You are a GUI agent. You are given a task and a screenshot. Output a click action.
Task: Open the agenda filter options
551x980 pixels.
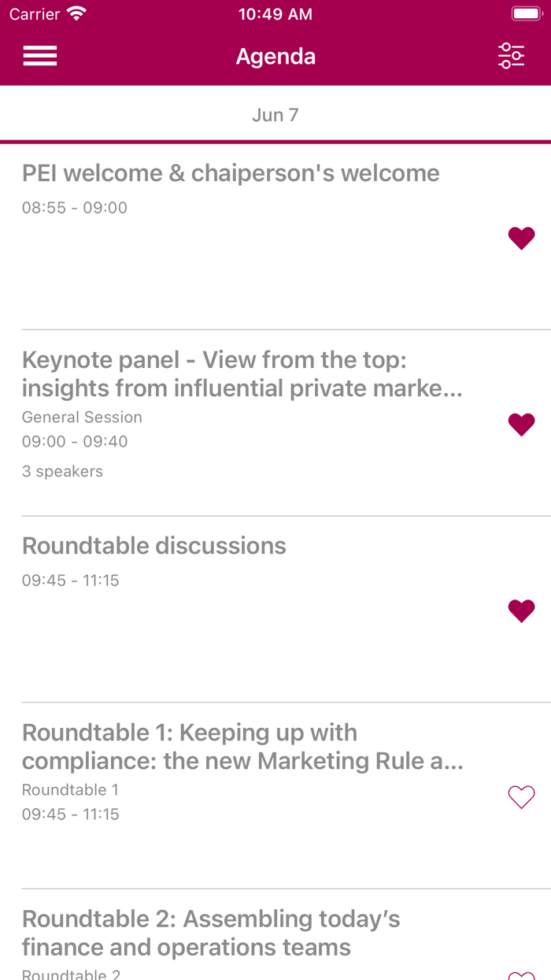pyautogui.click(x=512, y=56)
